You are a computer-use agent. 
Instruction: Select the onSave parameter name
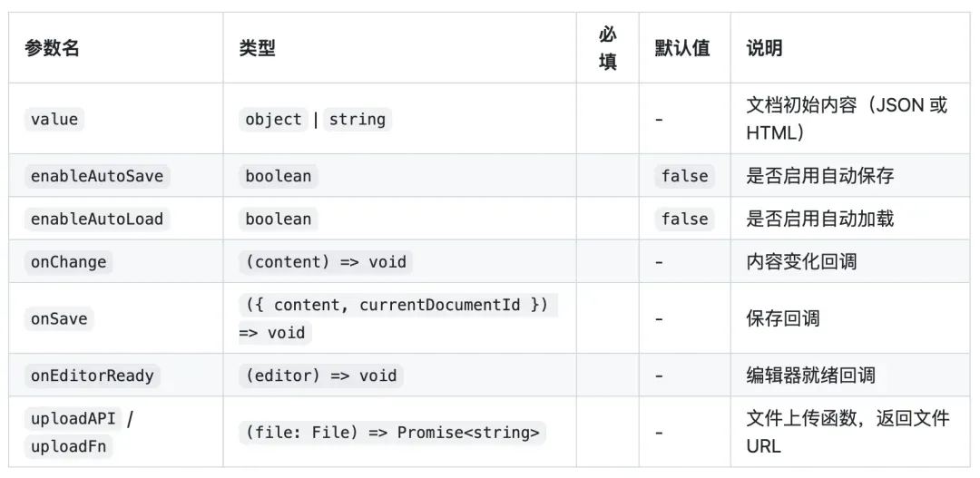[59, 318]
